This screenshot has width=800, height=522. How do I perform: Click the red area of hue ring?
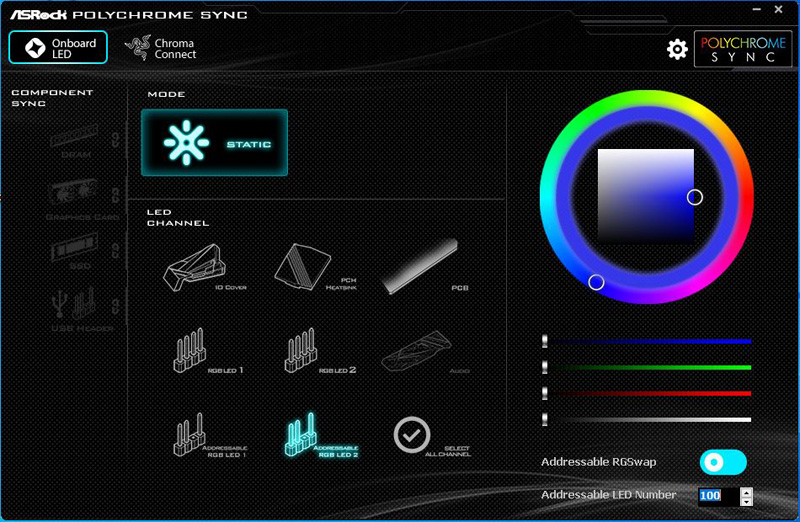point(745,198)
